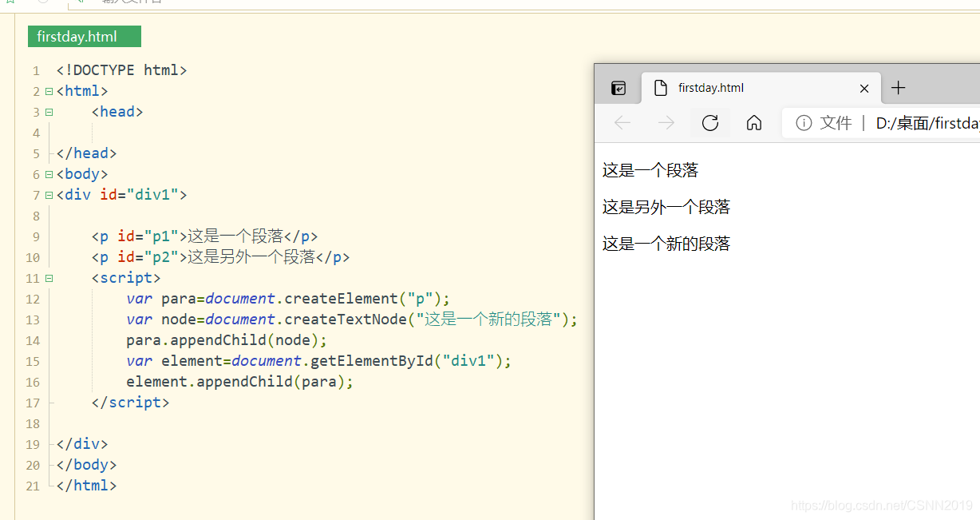Click the p2 paragraph code on line 10
This screenshot has height=520, width=980.
coord(220,257)
